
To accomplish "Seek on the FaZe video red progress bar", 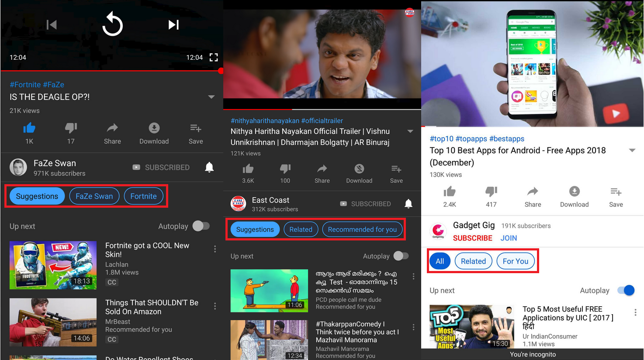I will coord(112,70).
